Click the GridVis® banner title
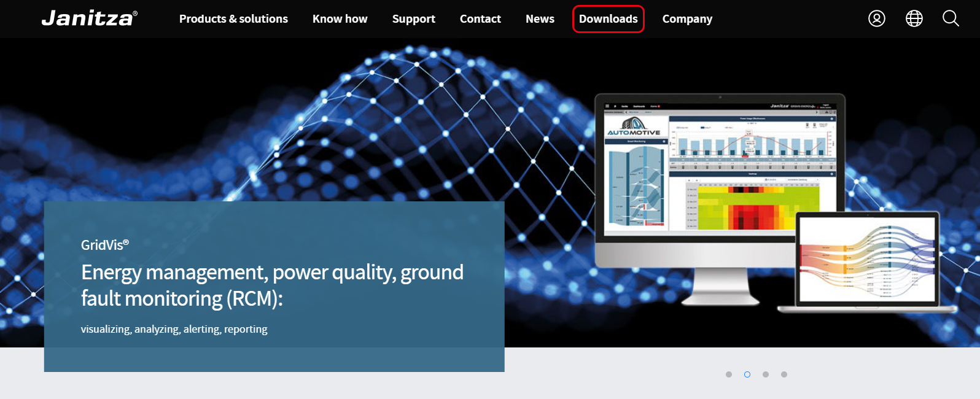The width and height of the screenshot is (980, 399). 105,245
